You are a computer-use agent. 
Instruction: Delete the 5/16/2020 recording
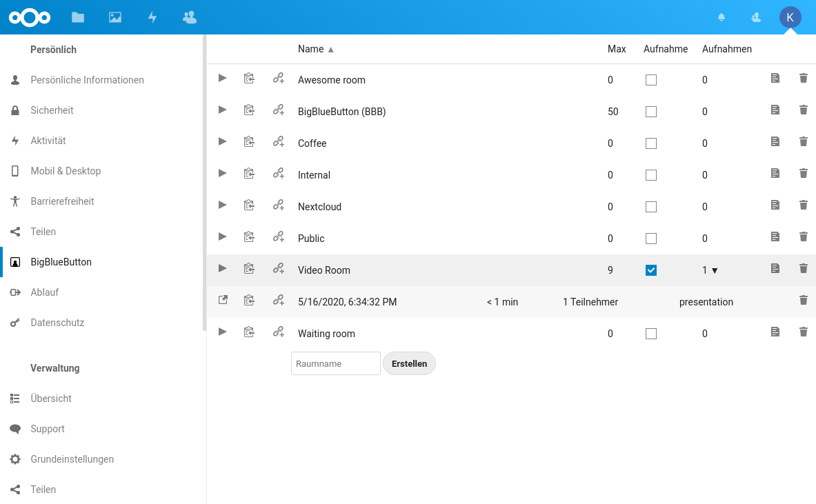point(804,300)
